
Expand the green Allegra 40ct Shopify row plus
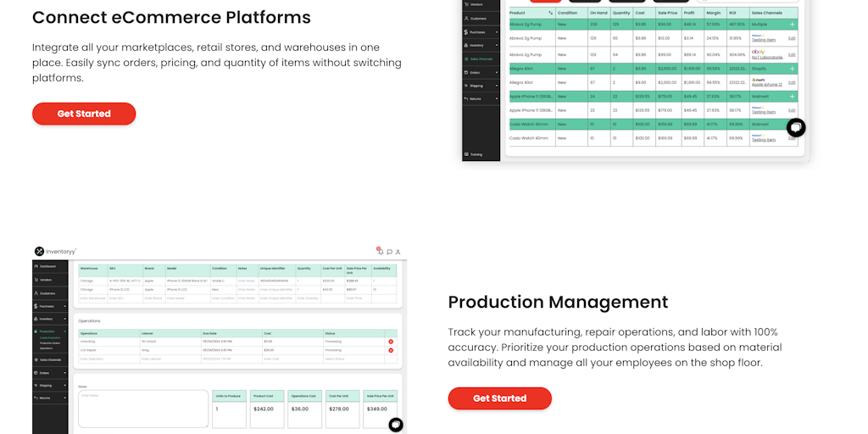click(x=793, y=69)
